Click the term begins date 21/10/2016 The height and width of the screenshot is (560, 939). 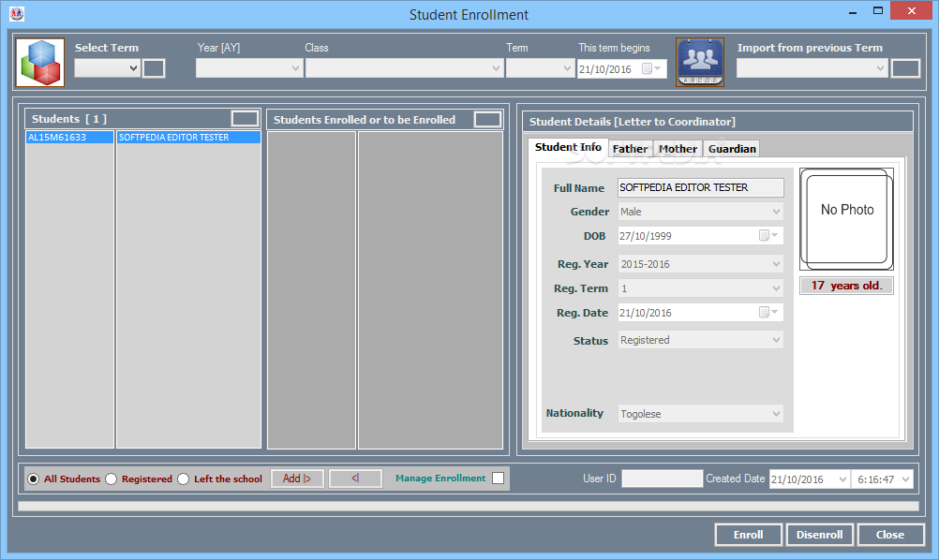point(604,68)
